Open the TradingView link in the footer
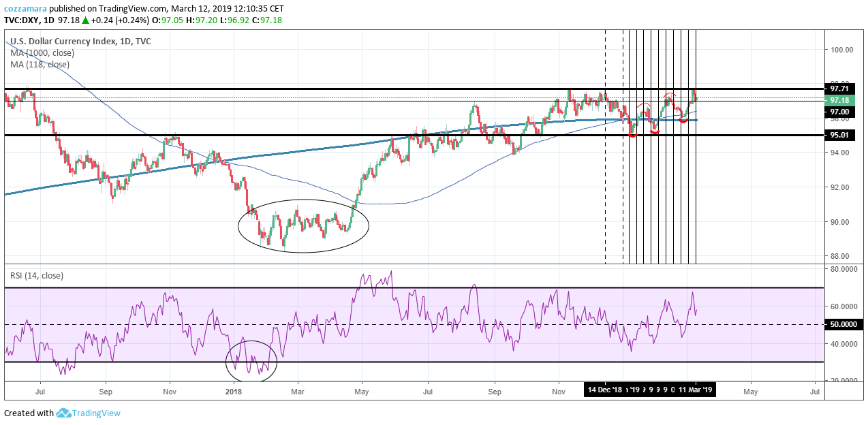Viewport: 868px width, 425px height. (97, 413)
